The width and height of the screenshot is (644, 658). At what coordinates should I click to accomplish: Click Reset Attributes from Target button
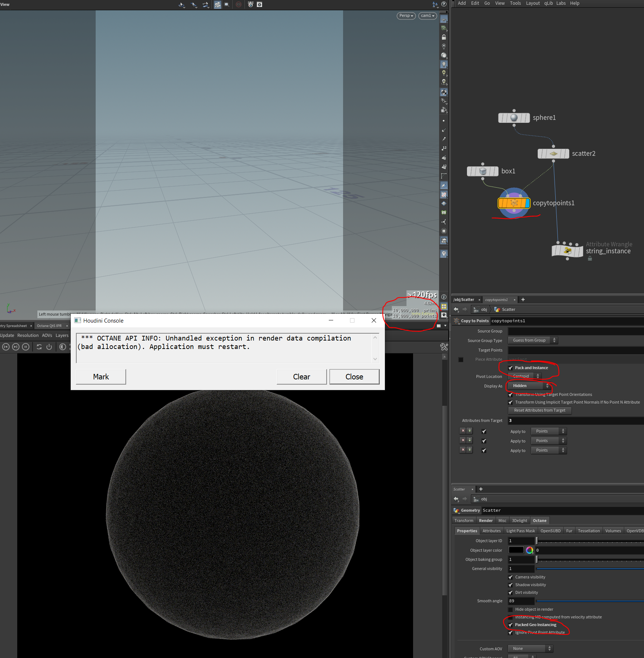point(540,410)
